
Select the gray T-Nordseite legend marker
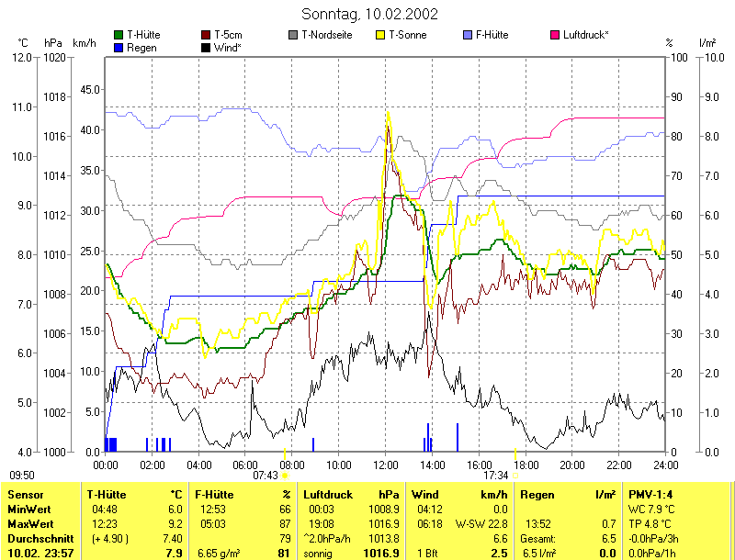(x=293, y=35)
